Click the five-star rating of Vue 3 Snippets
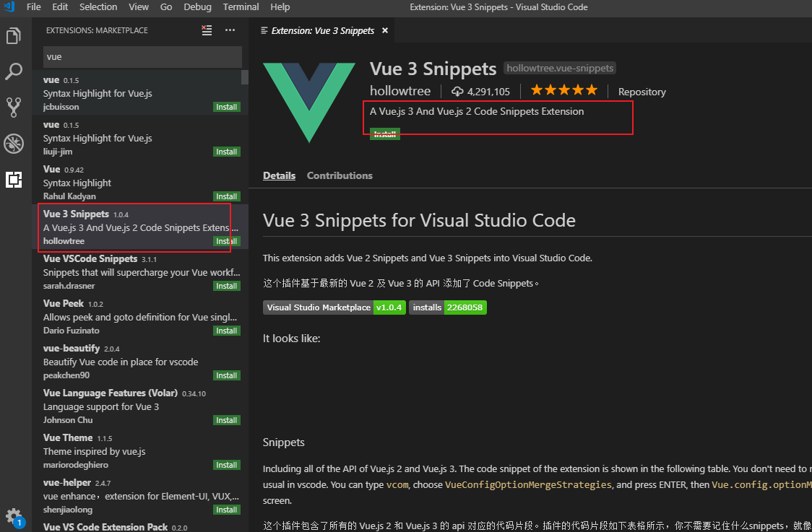812x532 pixels. 564,90
